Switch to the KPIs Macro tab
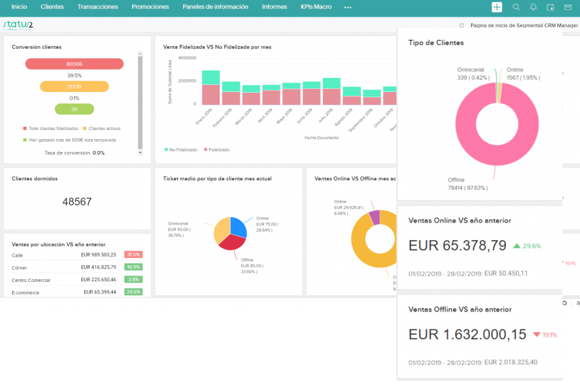The width and height of the screenshot is (580, 392). [x=316, y=6]
